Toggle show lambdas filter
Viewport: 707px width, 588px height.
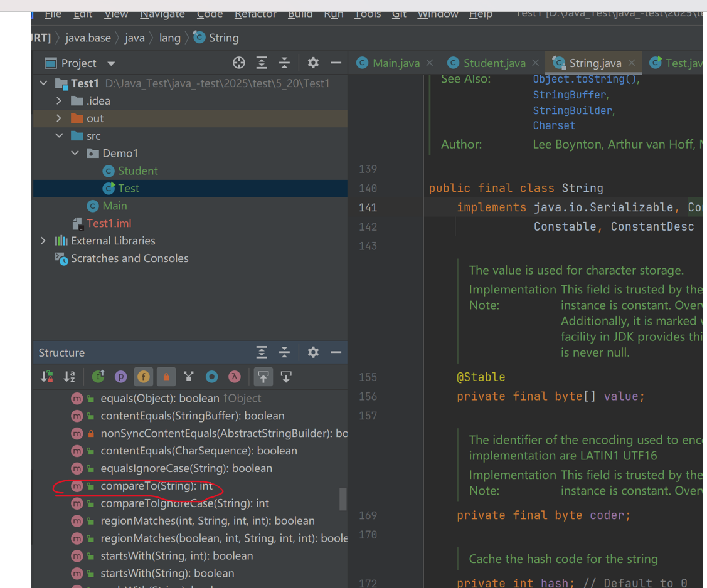tap(235, 377)
